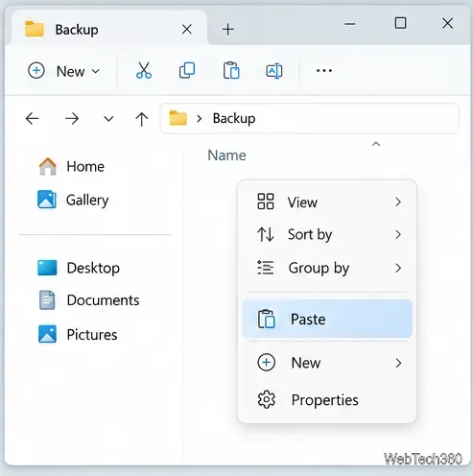
Task: Click the folder icon in address bar
Action: (x=177, y=118)
